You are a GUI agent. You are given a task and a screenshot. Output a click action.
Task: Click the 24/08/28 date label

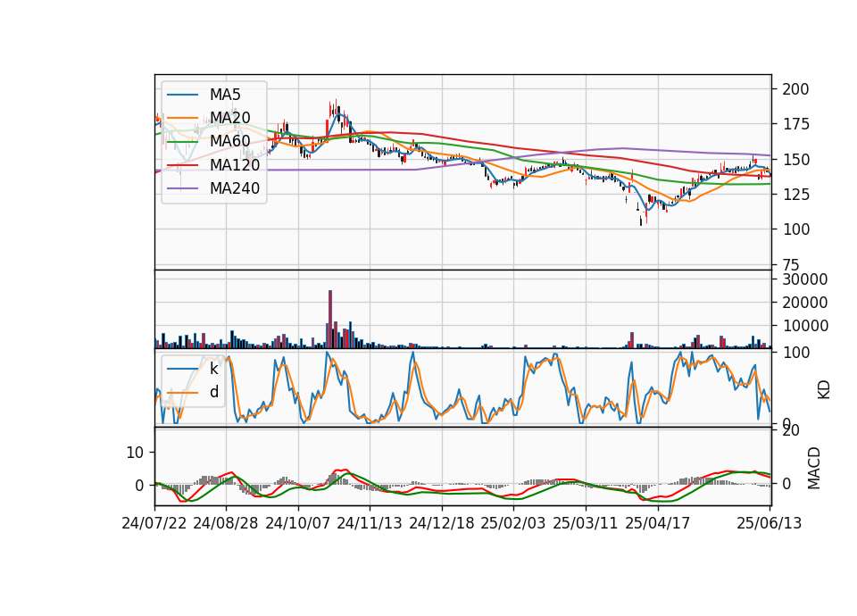(226, 523)
